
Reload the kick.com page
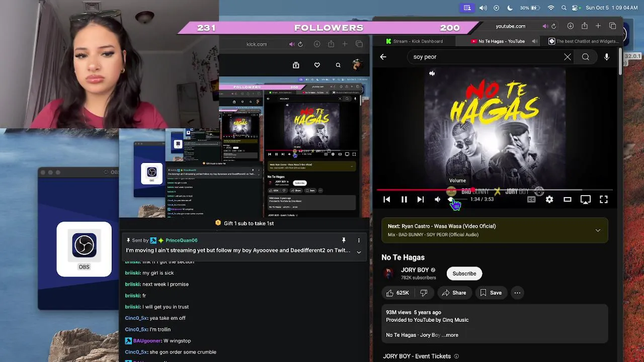click(x=300, y=44)
